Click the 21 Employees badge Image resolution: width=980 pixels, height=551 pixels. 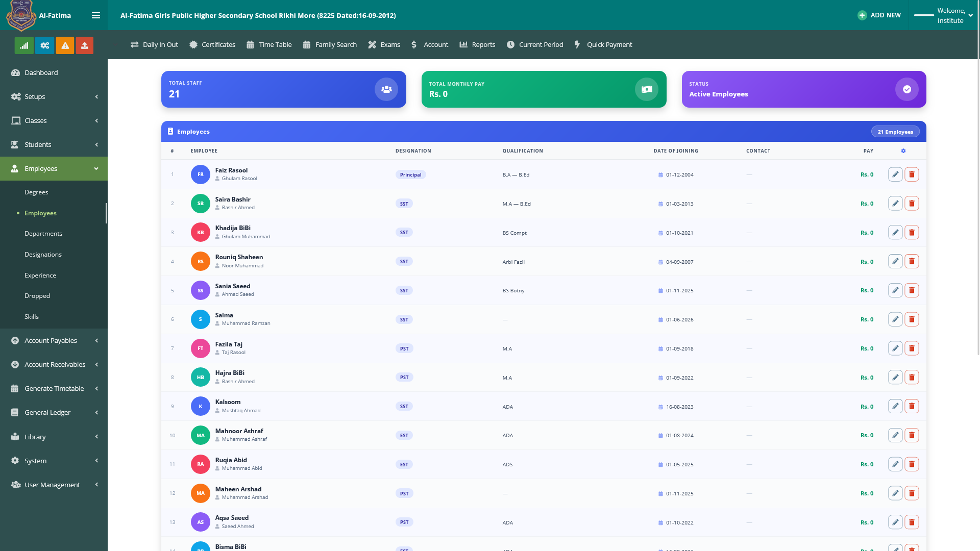[895, 132]
